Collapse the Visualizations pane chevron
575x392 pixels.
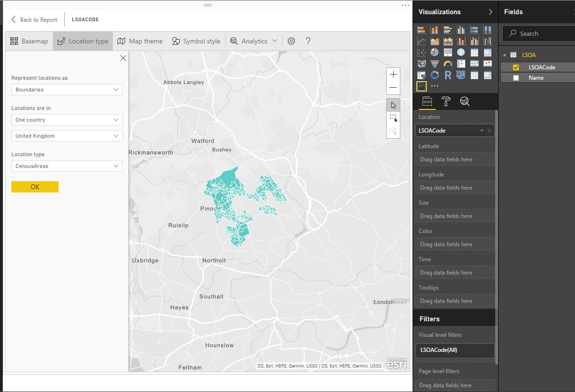pos(490,12)
